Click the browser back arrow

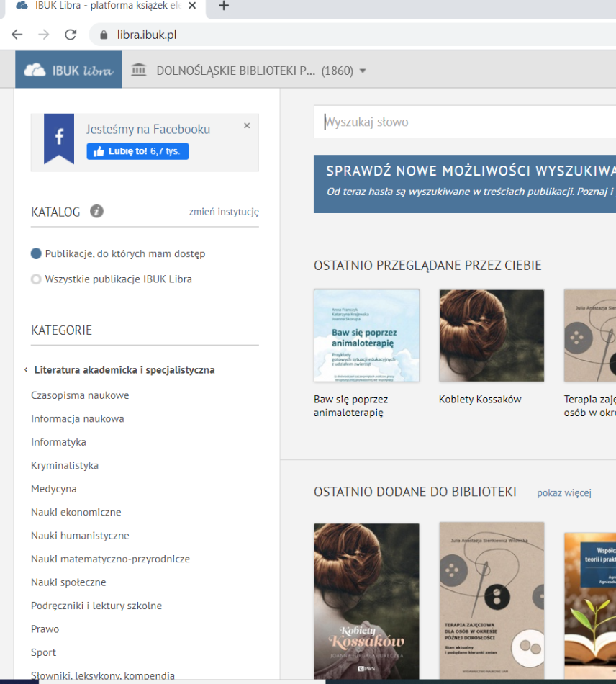pos(17,35)
